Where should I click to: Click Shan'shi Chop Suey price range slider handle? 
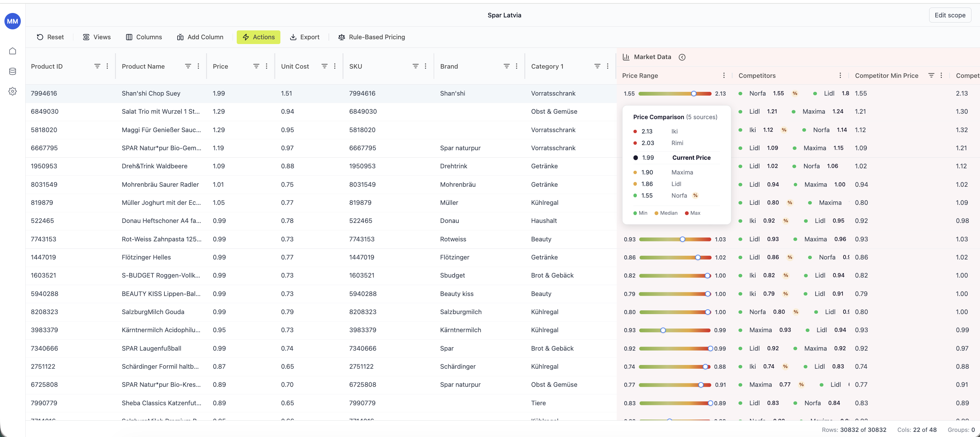[693, 94]
